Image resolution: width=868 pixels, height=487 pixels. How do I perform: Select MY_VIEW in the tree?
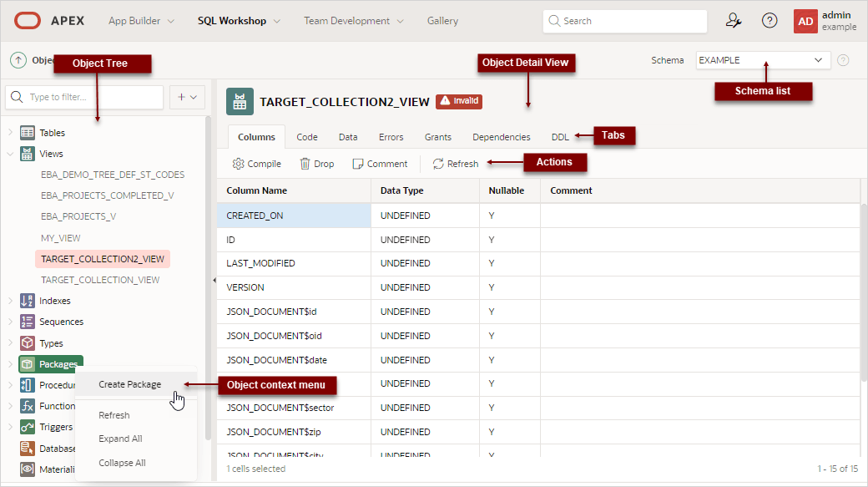61,238
